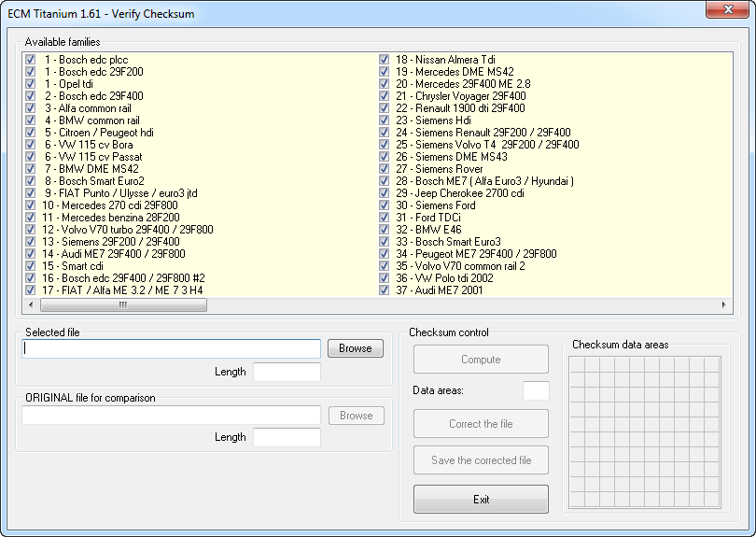756x537 pixels.
Task: Uncheck the 31 - Ford TDCi checkbox
Action: click(x=385, y=217)
